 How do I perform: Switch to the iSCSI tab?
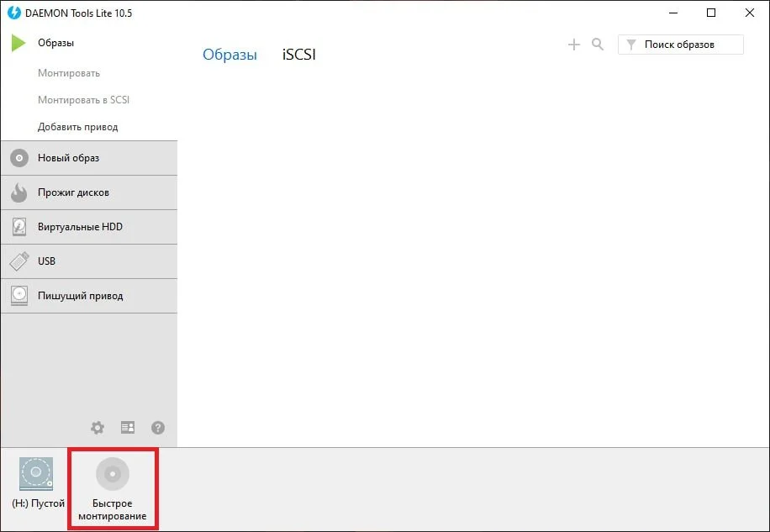point(299,55)
